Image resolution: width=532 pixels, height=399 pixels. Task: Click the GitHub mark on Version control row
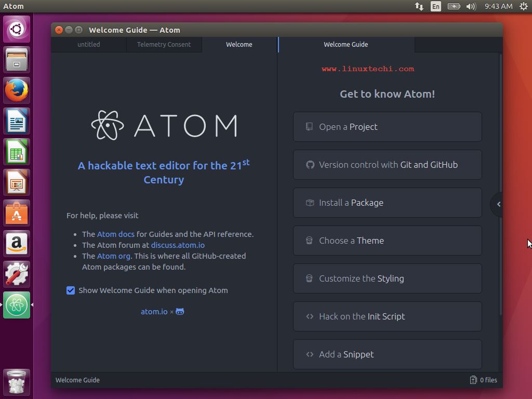point(310,165)
